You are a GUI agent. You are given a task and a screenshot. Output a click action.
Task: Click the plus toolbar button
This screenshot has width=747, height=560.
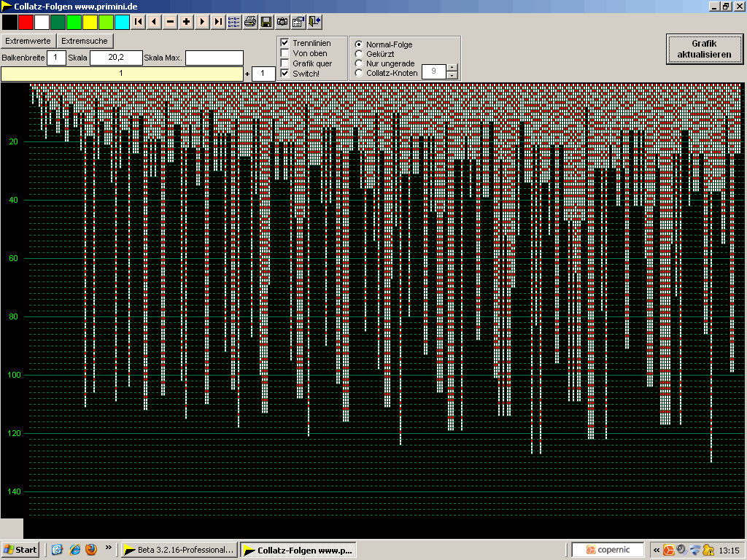[186, 22]
